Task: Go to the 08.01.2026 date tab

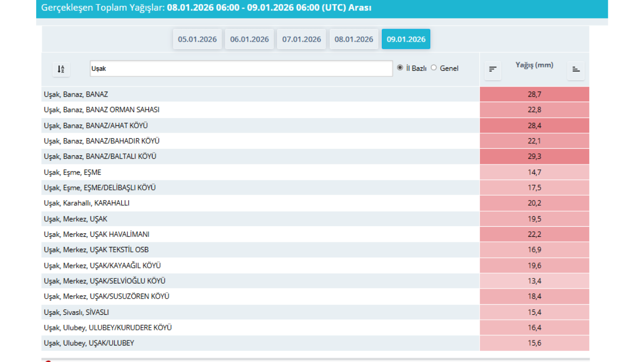Action: [354, 39]
